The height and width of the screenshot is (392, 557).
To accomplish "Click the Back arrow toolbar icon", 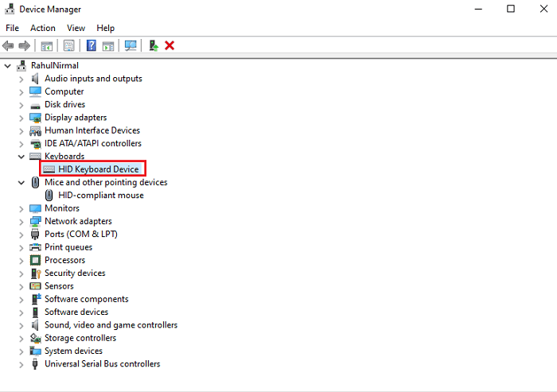I will point(8,46).
